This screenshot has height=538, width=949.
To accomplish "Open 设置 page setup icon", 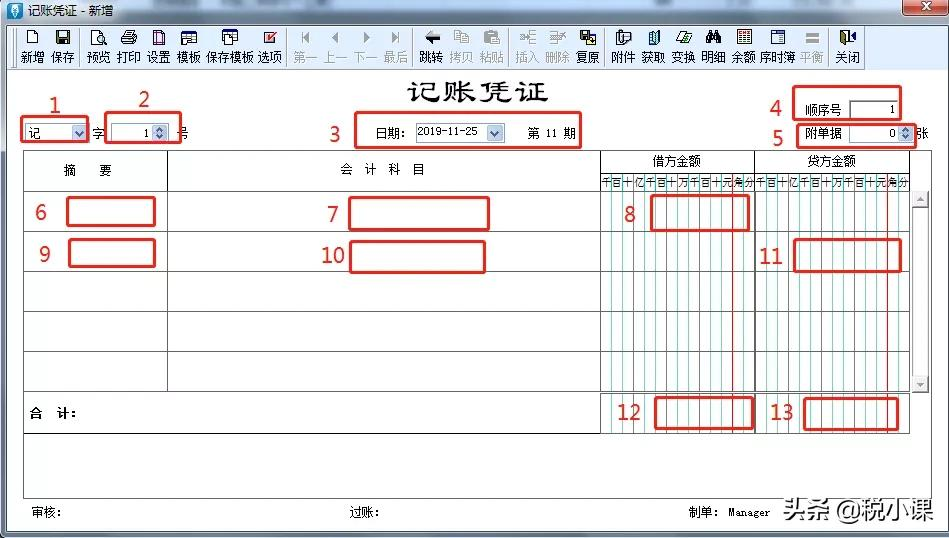I will click(x=159, y=47).
